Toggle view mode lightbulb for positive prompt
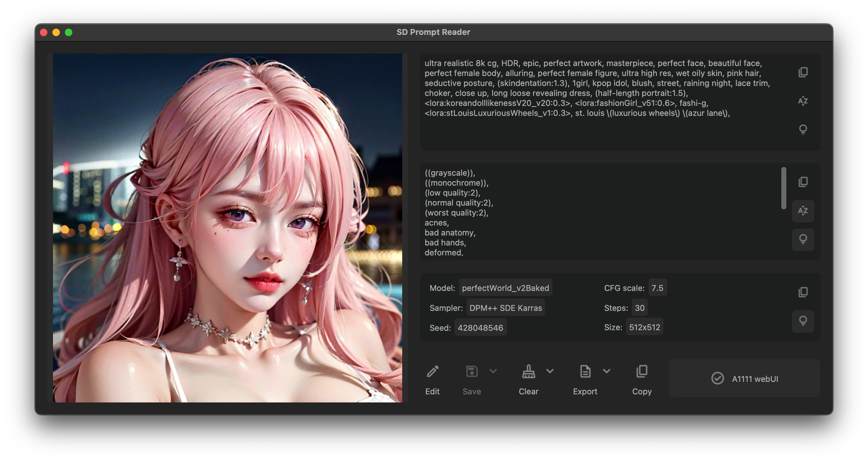 (x=803, y=129)
